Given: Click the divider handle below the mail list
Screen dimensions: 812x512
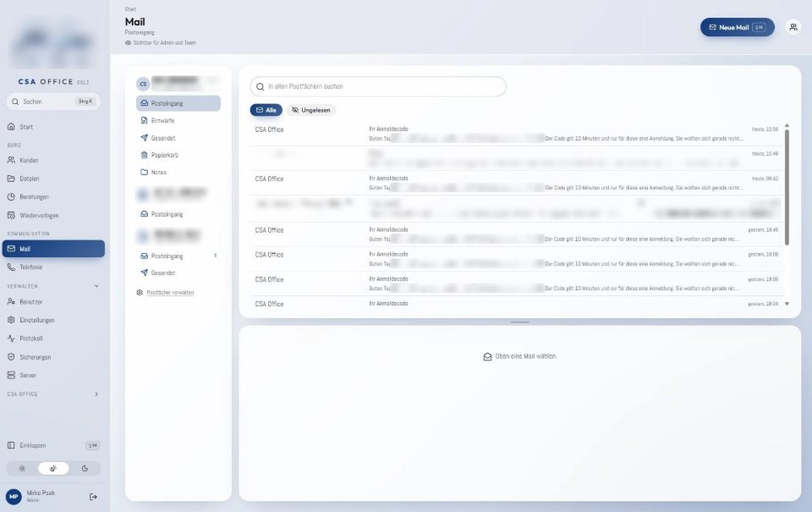Looking at the screenshot, I should (x=520, y=322).
